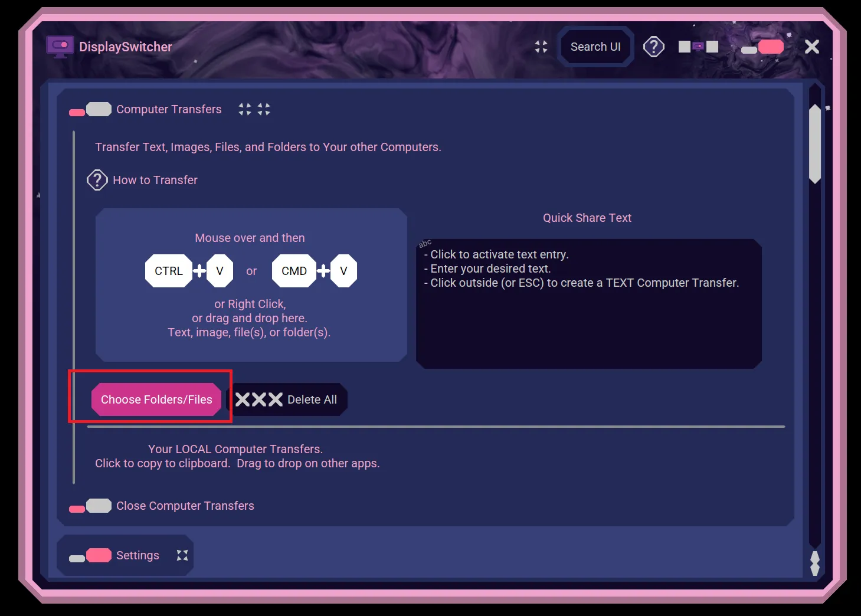861x616 pixels.
Task: Click the abc icon in text box corner
Action: (x=425, y=243)
